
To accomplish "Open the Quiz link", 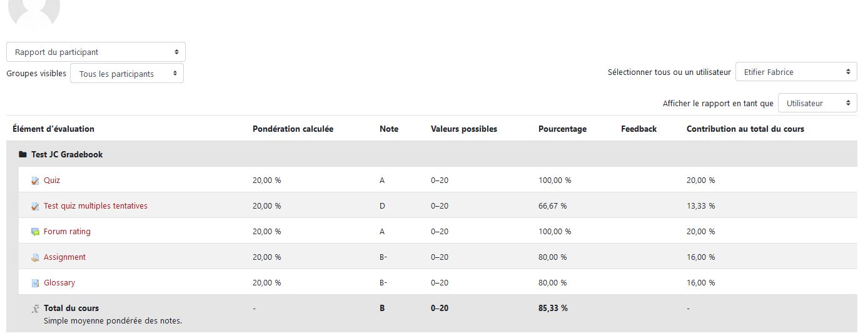I will tap(52, 180).
